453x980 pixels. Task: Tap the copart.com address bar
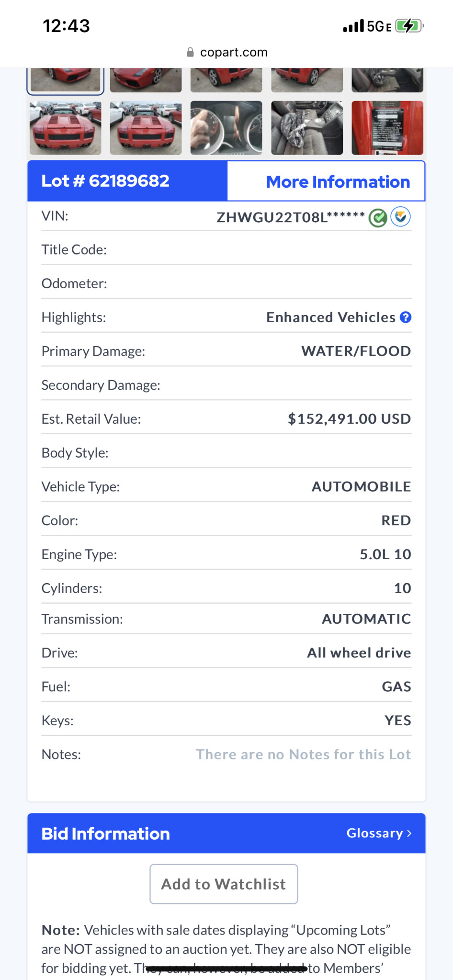click(233, 52)
